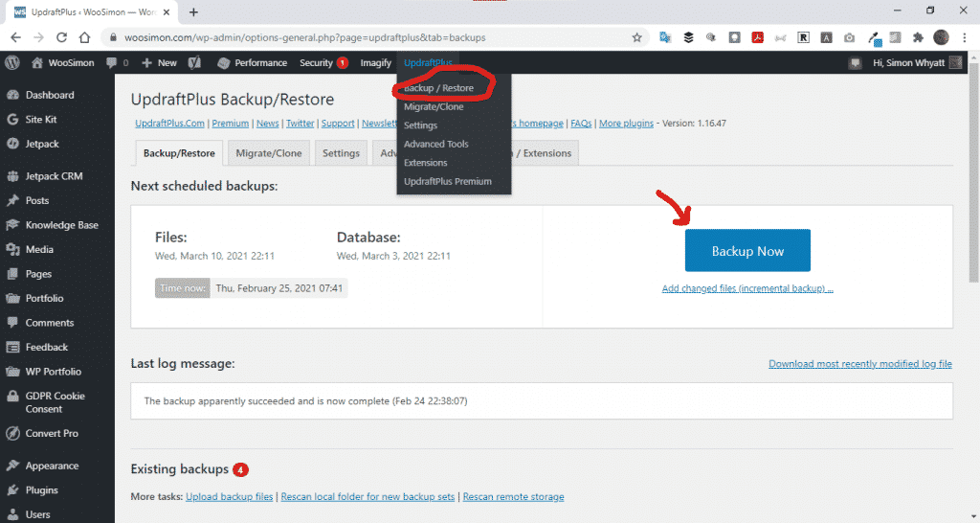Screen dimensions: 980x523
Task: Open Users in the sidebar
Action: (x=37, y=515)
